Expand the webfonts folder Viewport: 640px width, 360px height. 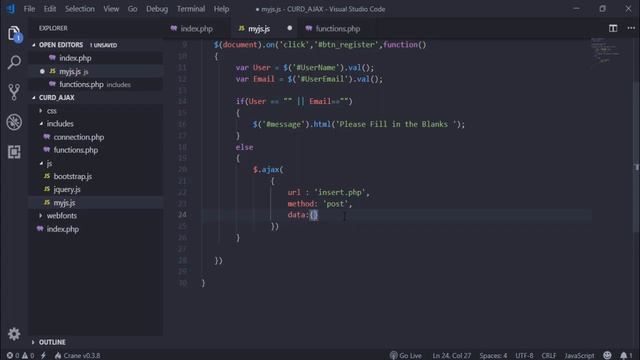pos(61,216)
